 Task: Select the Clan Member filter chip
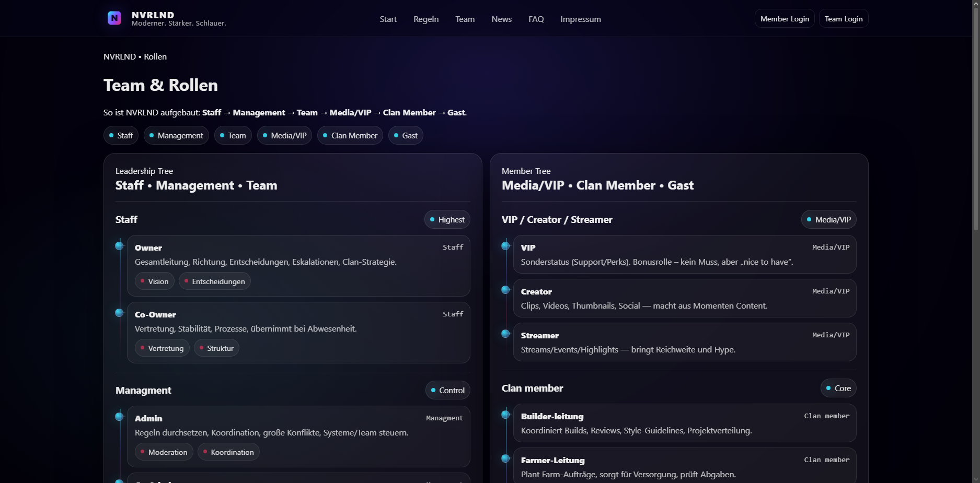[x=350, y=136]
